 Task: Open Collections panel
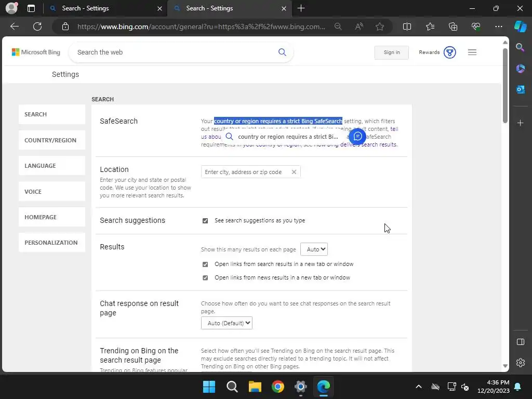[x=453, y=26]
